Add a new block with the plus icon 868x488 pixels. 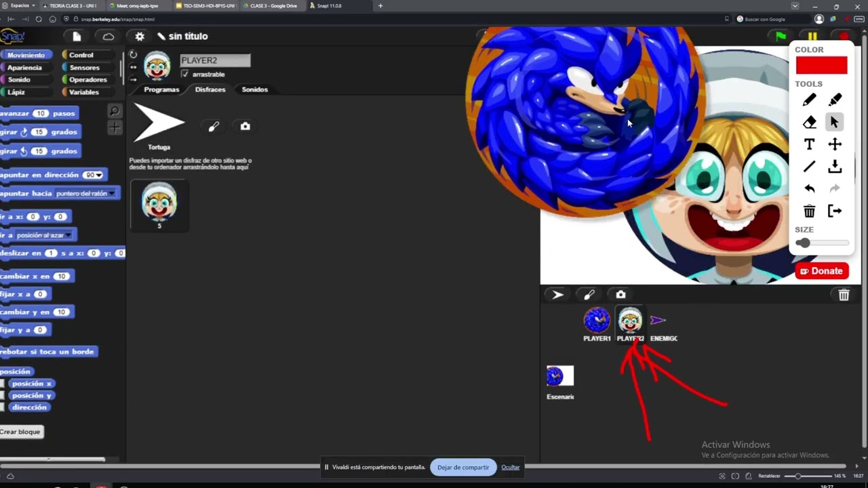pyautogui.click(x=115, y=127)
